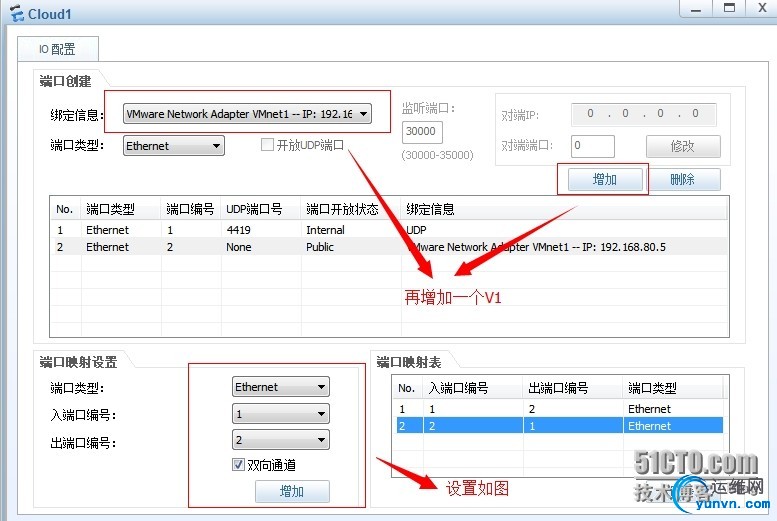777x521 pixels.
Task: Click the 监听端口 field showing 30000
Action: pos(422,132)
